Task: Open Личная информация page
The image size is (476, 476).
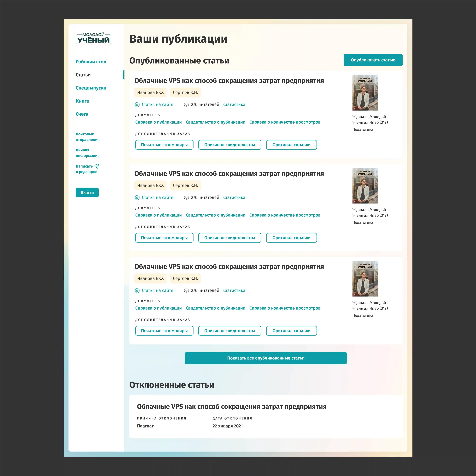Action: pyautogui.click(x=88, y=153)
